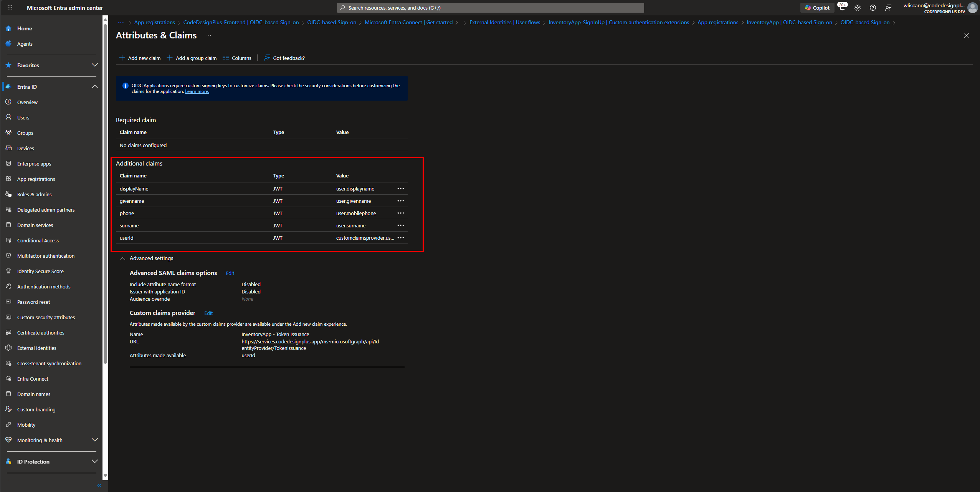The image size is (980, 492).
Task: Open the app launcher grid icon
Action: 10,7
